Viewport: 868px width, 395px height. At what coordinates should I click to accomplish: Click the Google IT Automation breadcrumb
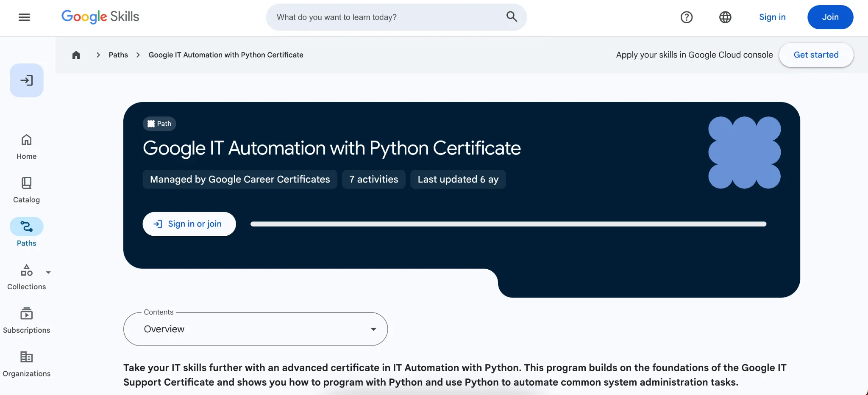pyautogui.click(x=226, y=55)
